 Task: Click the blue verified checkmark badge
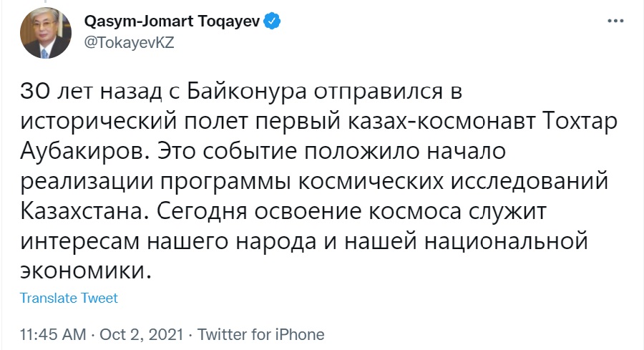[x=272, y=21]
